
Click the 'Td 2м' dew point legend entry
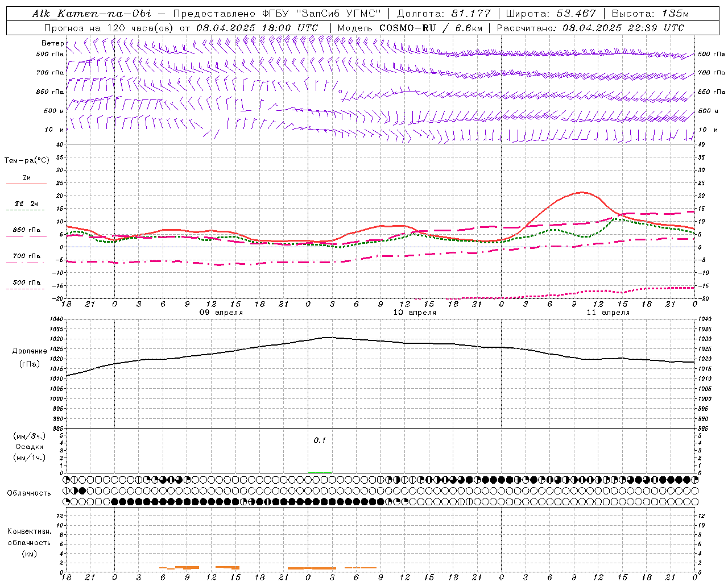click(x=26, y=203)
